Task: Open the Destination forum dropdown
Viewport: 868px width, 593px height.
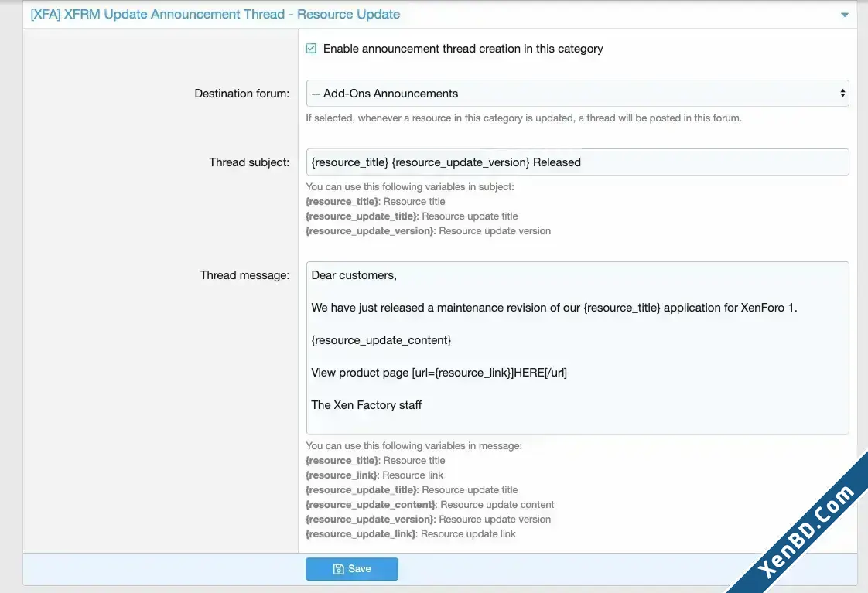Action: point(577,94)
